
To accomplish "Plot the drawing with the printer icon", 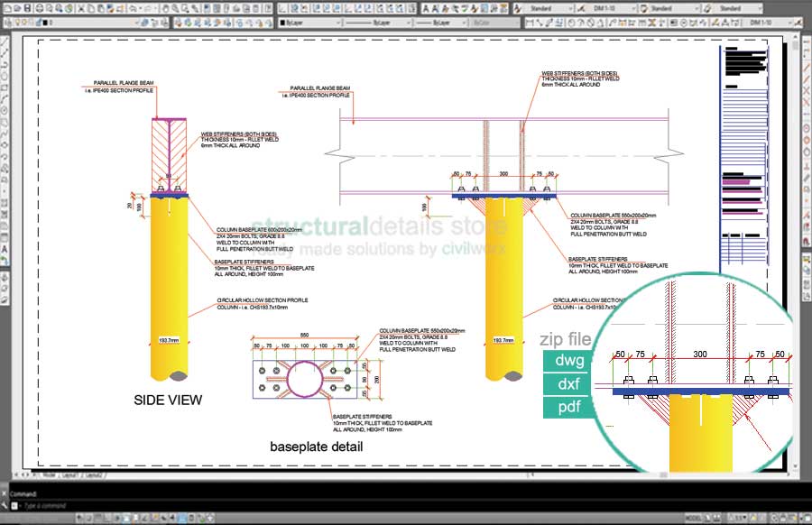I will pos(39,8).
